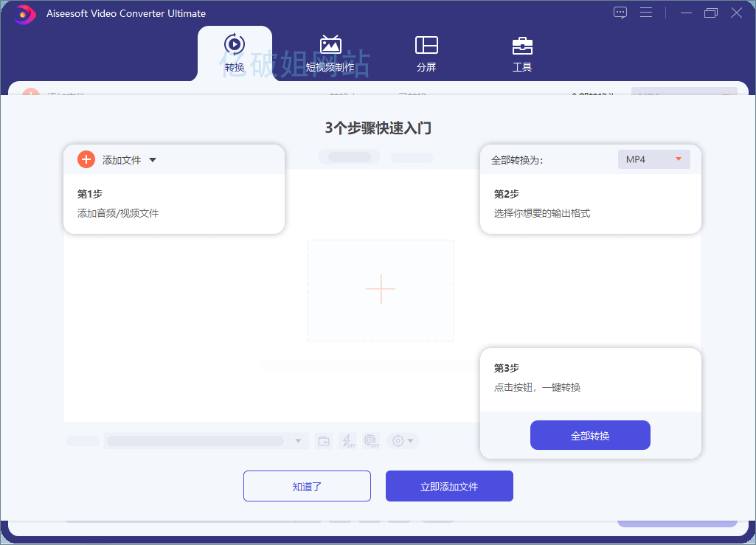
Task: Open the hamburger menu icon in title bar
Action: (646, 13)
